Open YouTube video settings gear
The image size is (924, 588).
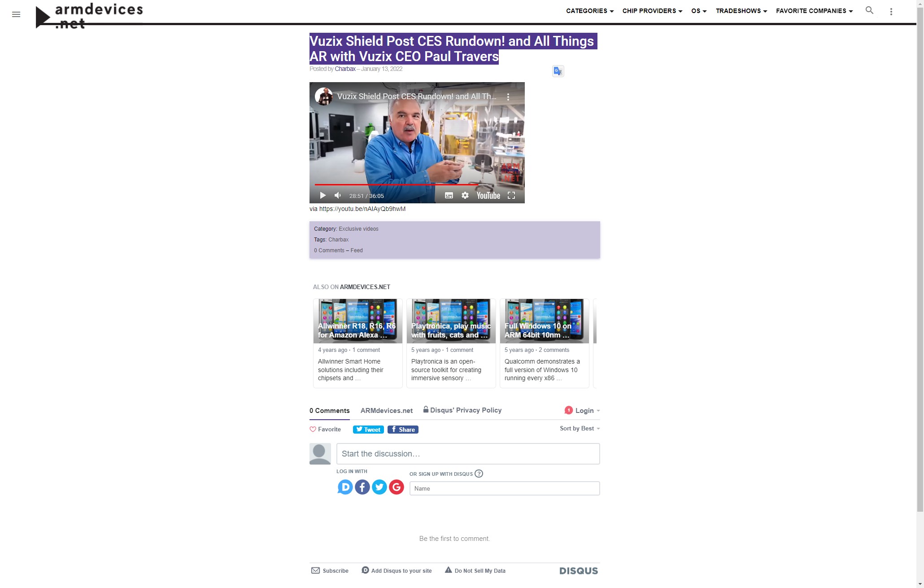[x=465, y=195]
